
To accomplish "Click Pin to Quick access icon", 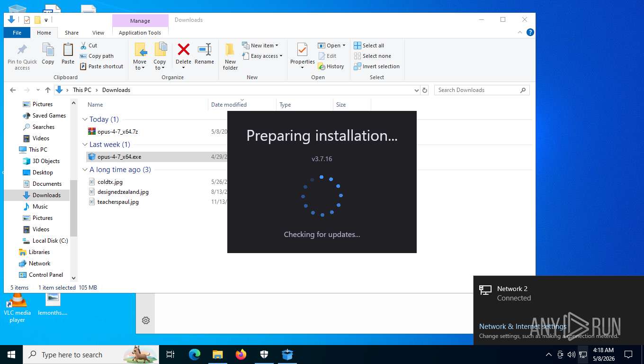I will click(22, 57).
